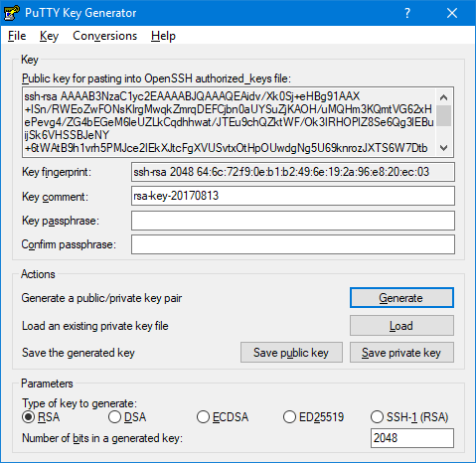
Task: Click the 'PuTTY Key Generator' window title
Action: (x=80, y=13)
